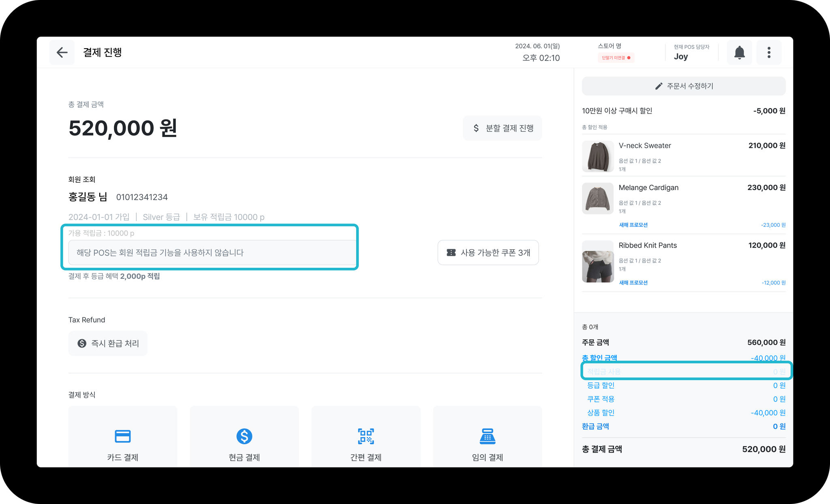The height and width of the screenshot is (504, 830).
Task: Click the QR code scan icon
Action: point(366,436)
